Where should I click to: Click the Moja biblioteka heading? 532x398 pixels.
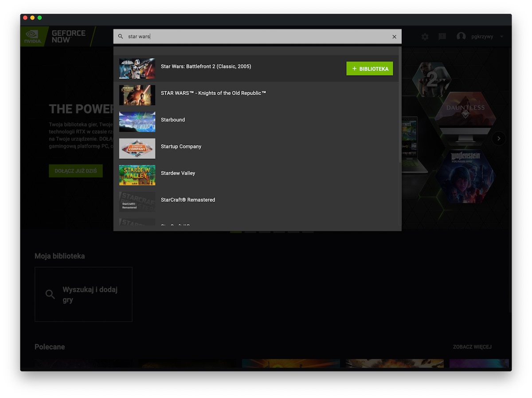pos(59,256)
